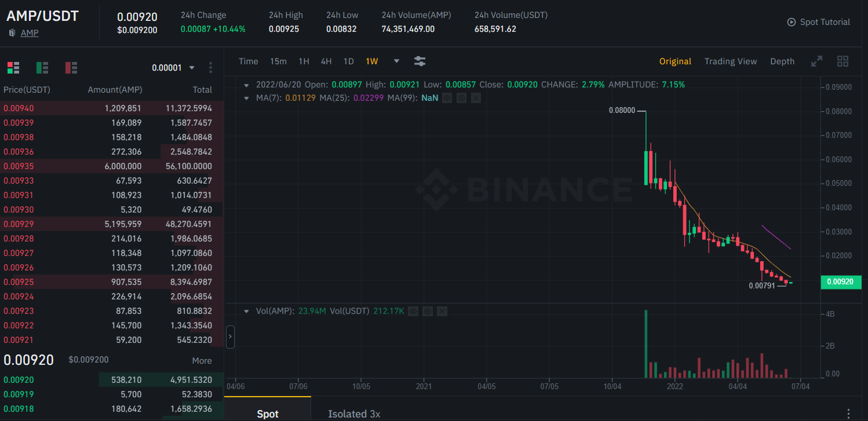Viewport: 868px width, 421px height.
Task: Click sell order at price 0.00921
Action: (112, 340)
